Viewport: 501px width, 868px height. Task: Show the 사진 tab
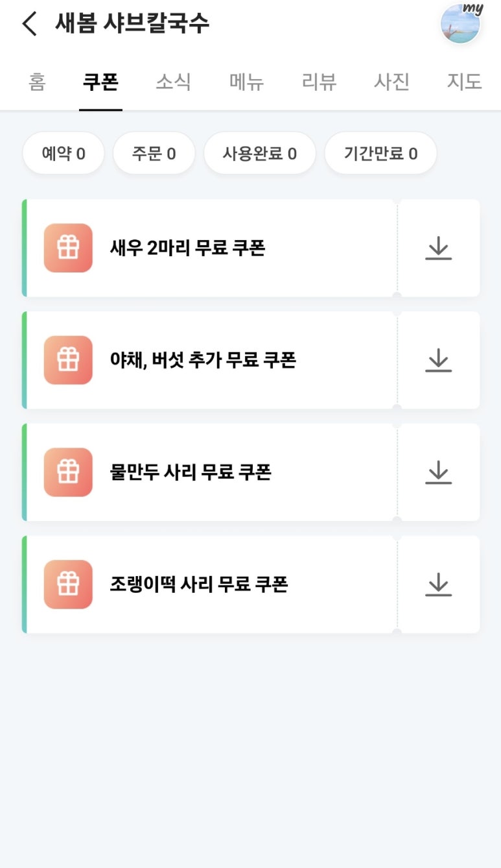coord(391,82)
